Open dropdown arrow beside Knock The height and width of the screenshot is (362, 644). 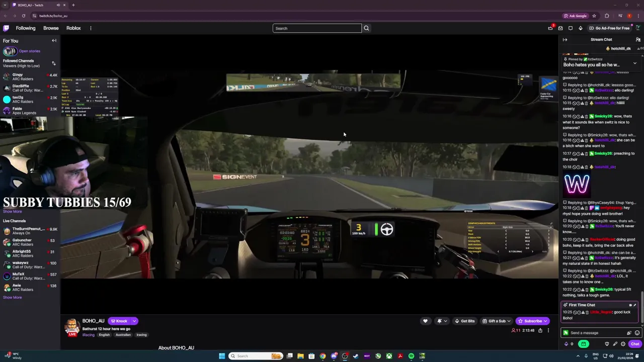tap(134, 321)
